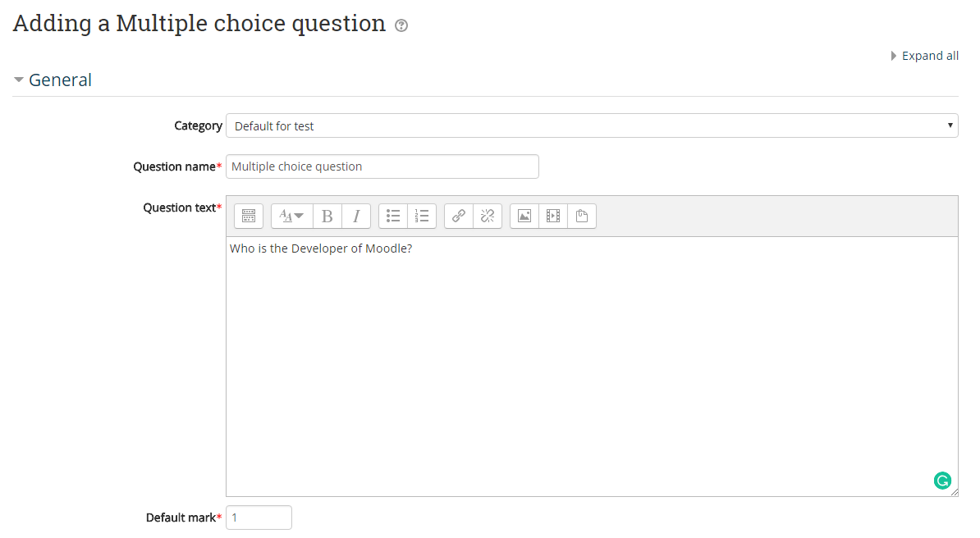The height and width of the screenshot is (538, 980).
Task: Open the manage embedded files icon
Action: pyautogui.click(x=582, y=216)
